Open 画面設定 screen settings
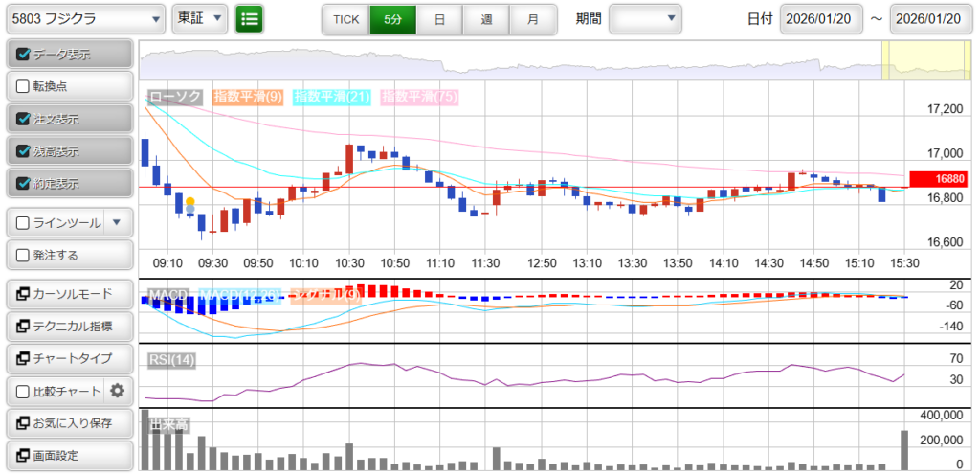 (67, 455)
